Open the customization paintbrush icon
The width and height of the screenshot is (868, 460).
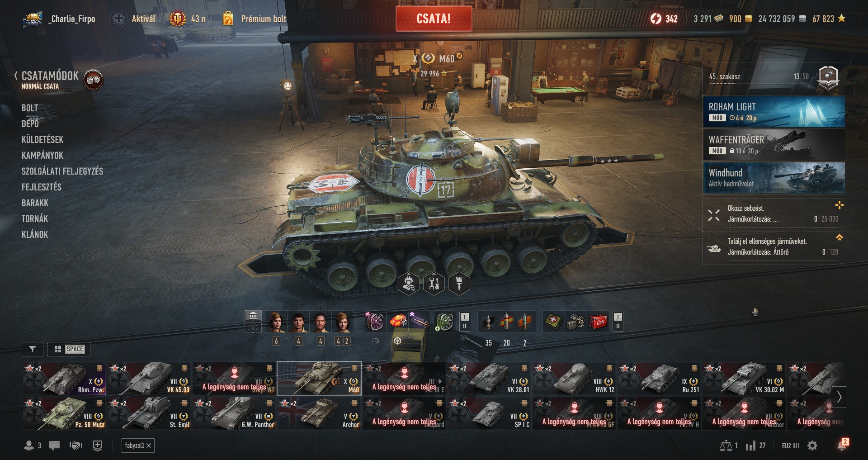click(x=459, y=284)
